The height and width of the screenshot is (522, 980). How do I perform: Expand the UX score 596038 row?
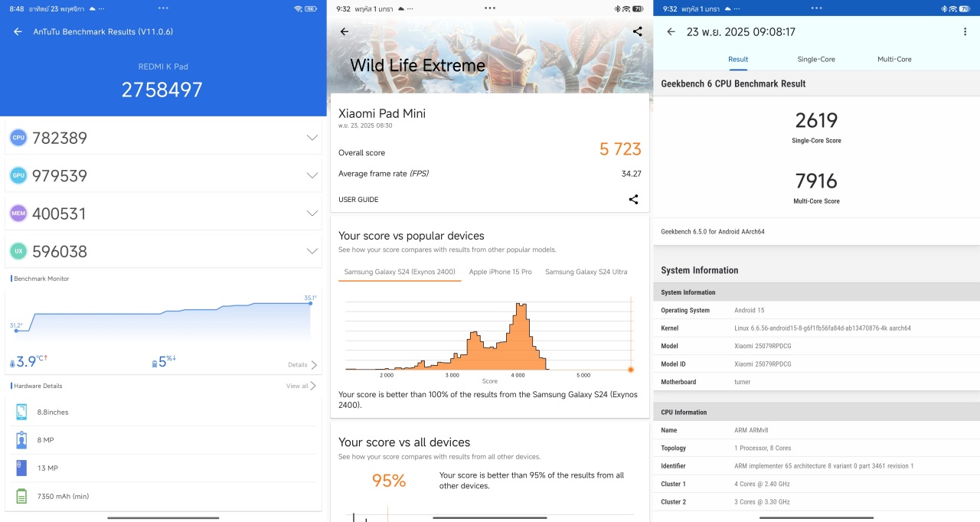[x=312, y=251]
